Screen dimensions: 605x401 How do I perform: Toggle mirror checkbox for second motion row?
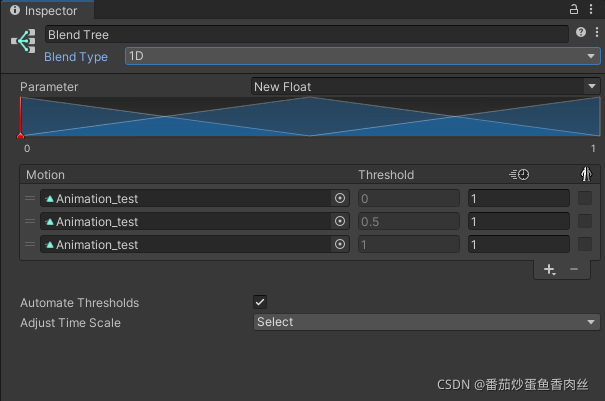(x=585, y=221)
